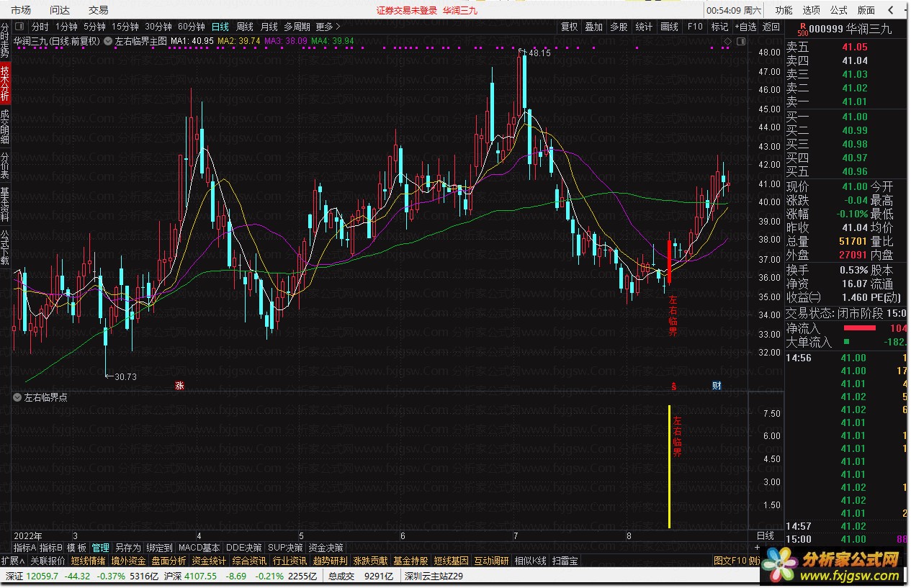
Task: Click the 深圳云主站Z29 server status
Action: 434,576
